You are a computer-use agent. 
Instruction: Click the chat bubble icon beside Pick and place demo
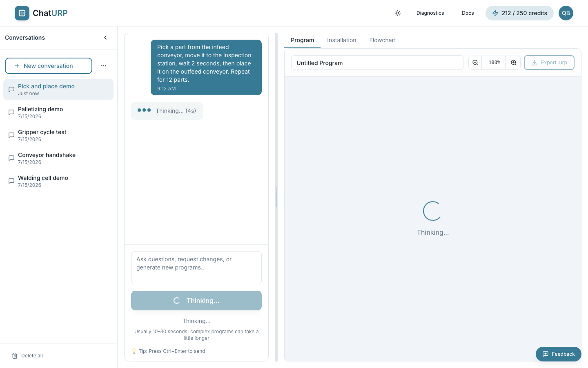[11, 90]
